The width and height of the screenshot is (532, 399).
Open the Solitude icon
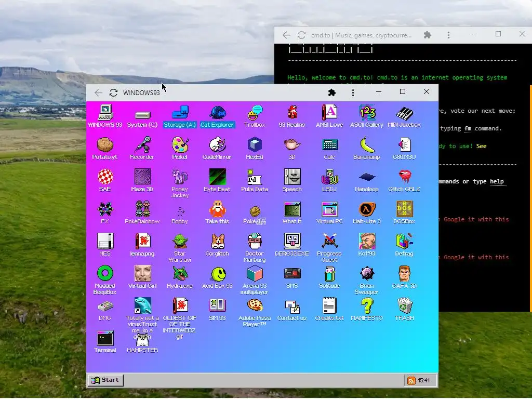[x=329, y=273]
